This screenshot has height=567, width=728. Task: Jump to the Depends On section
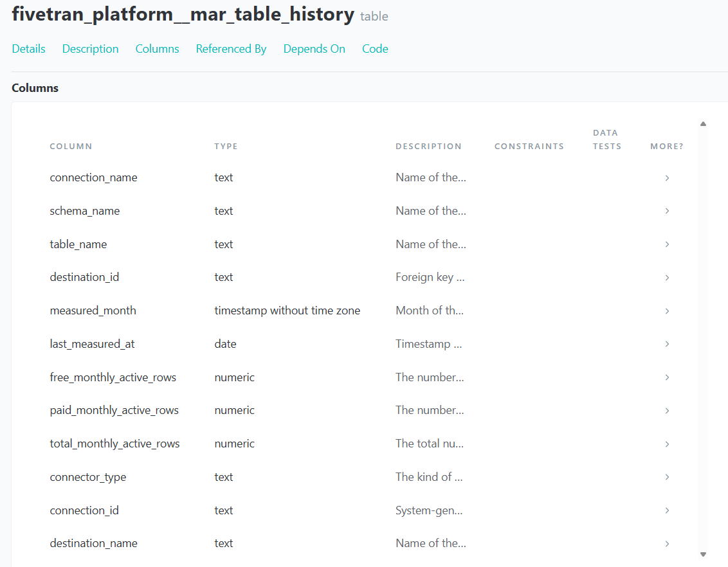point(314,49)
